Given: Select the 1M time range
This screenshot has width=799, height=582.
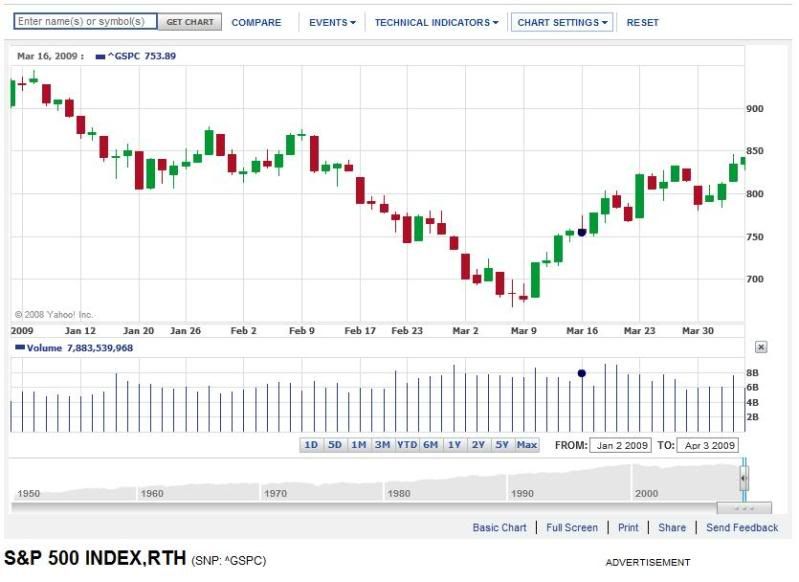Looking at the screenshot, I should [359, 445].
